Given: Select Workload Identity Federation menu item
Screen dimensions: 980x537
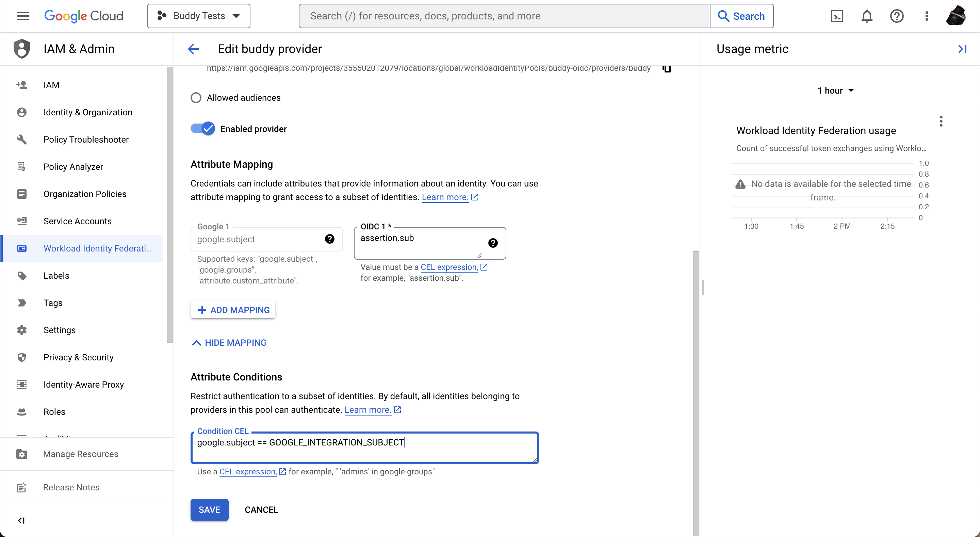Looking at the screenshot, I should [82, 248].
